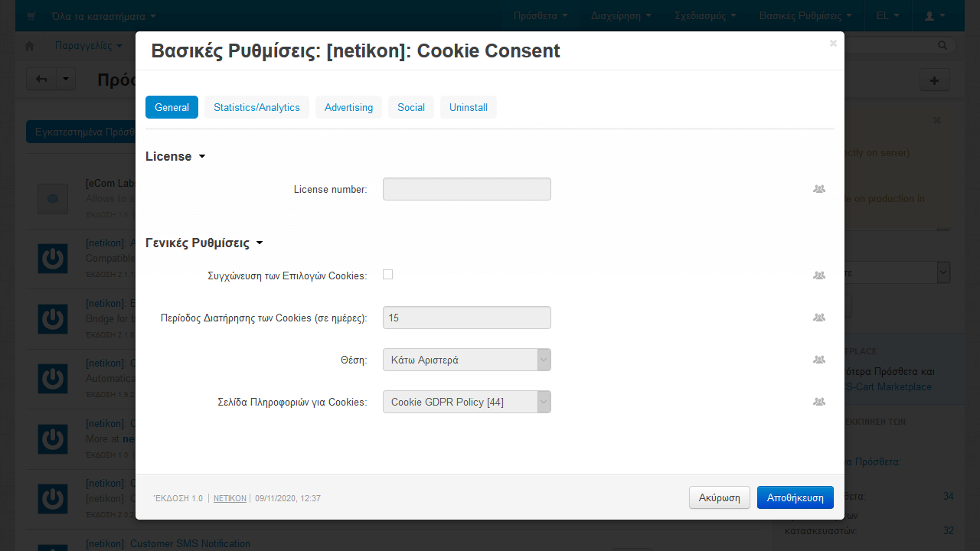Collapse the License section
The height and width of the screenshot is (551, 980).
coord(175,156)
